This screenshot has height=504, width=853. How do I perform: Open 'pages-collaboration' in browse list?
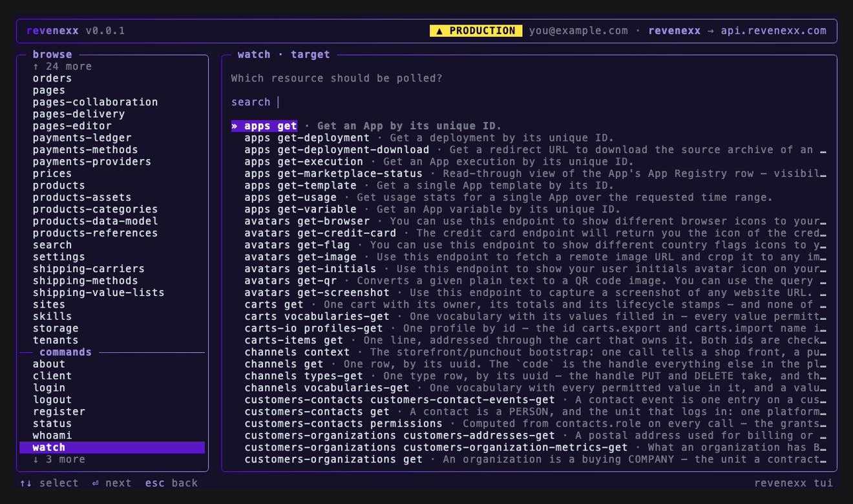click(x=96, y=102)
